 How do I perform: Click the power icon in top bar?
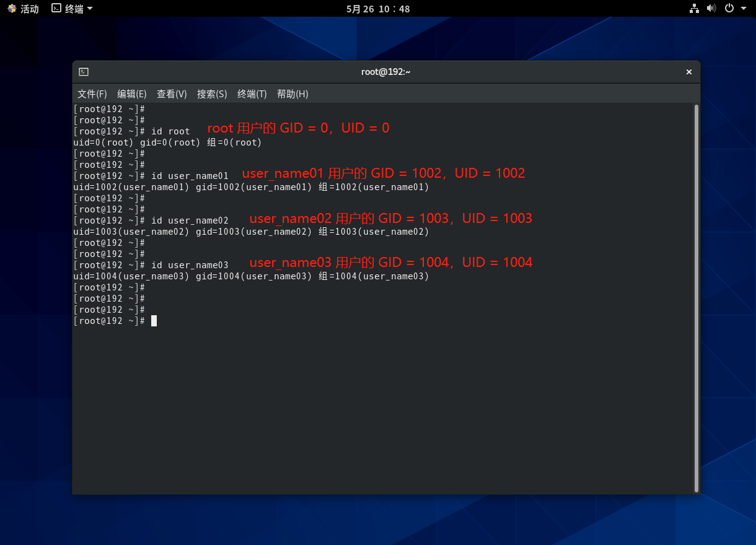[729, 9]
